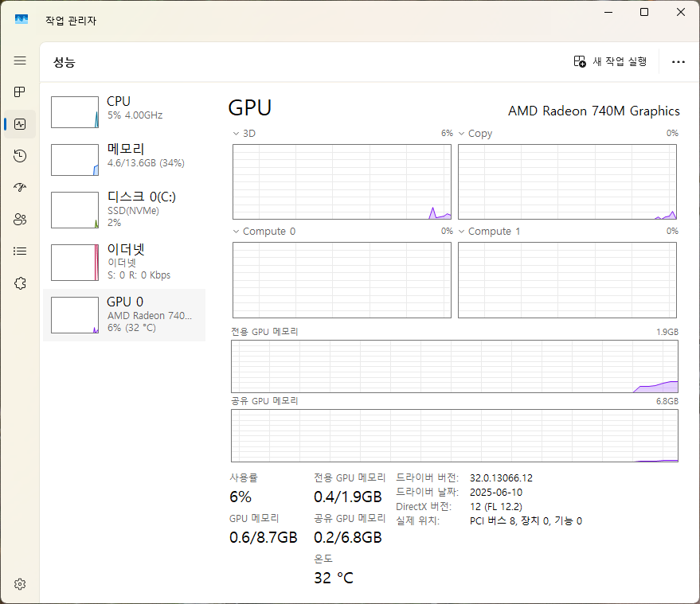
Task: Go to the Processes page icon
Action: pos(20,92)
